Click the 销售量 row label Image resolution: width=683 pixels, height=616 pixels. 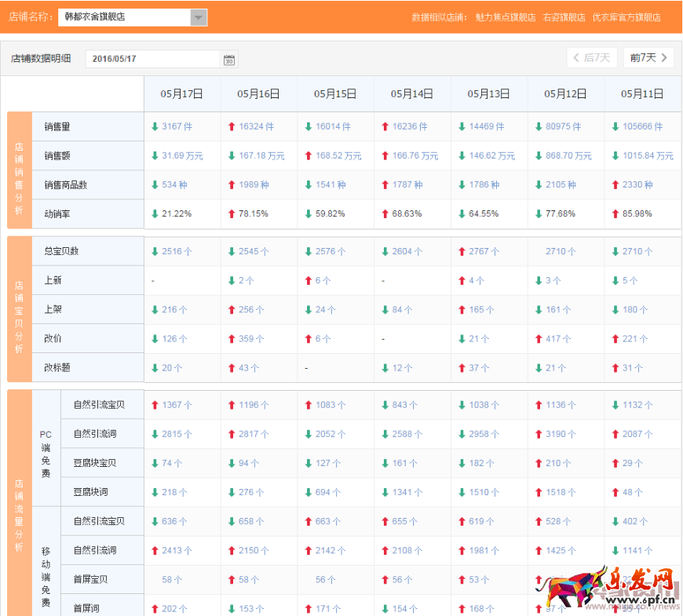pyautogui.click(x=57, y=126)
